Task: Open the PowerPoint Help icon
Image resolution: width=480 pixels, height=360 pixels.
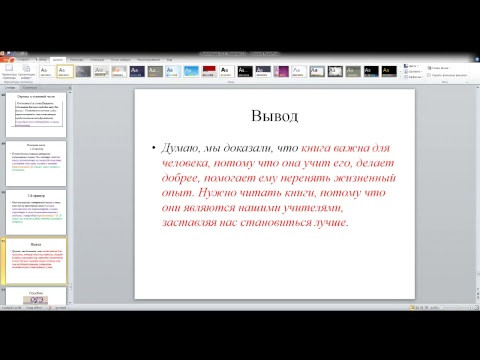Action: 477,60
